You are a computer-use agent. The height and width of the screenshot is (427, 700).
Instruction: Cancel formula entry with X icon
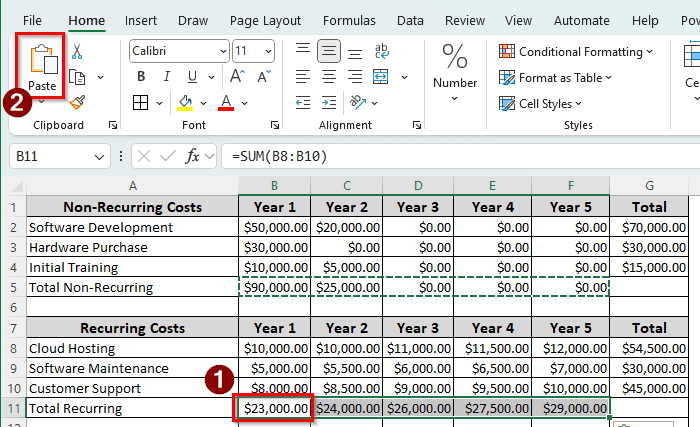(x=144, y=156)
